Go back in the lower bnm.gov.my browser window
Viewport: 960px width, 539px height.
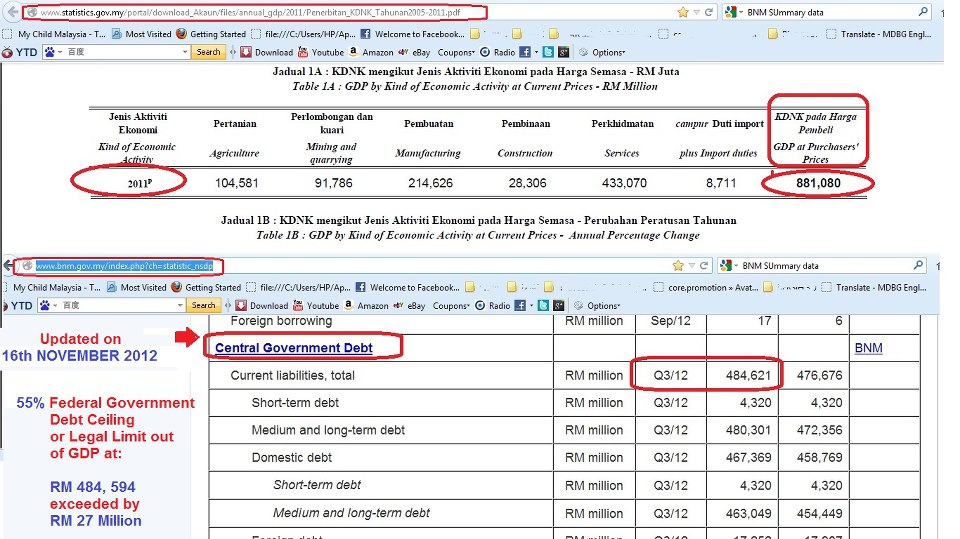[7, 266]
